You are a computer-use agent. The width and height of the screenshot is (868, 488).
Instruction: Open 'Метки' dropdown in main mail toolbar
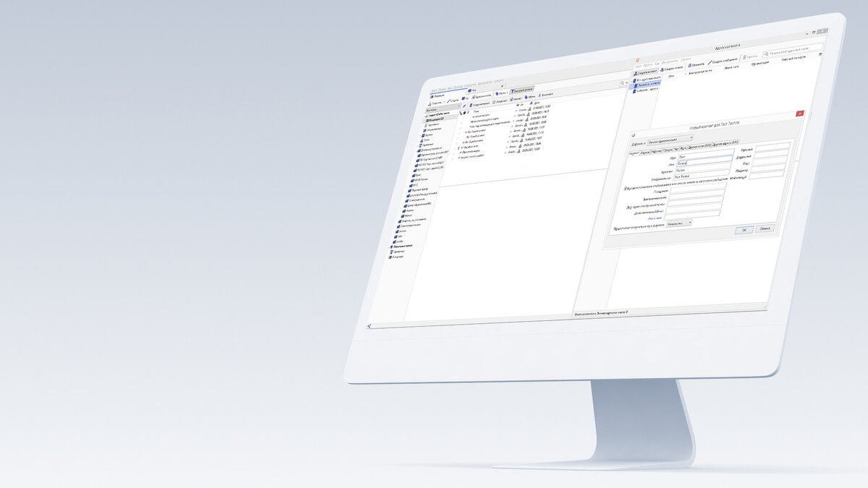(x=501, y=93)
